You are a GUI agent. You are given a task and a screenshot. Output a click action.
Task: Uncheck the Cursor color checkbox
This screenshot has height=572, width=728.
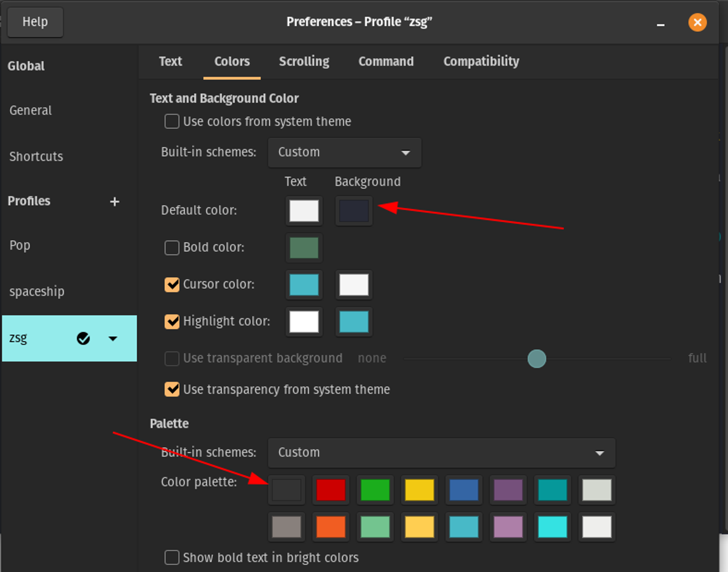point(172,284)
